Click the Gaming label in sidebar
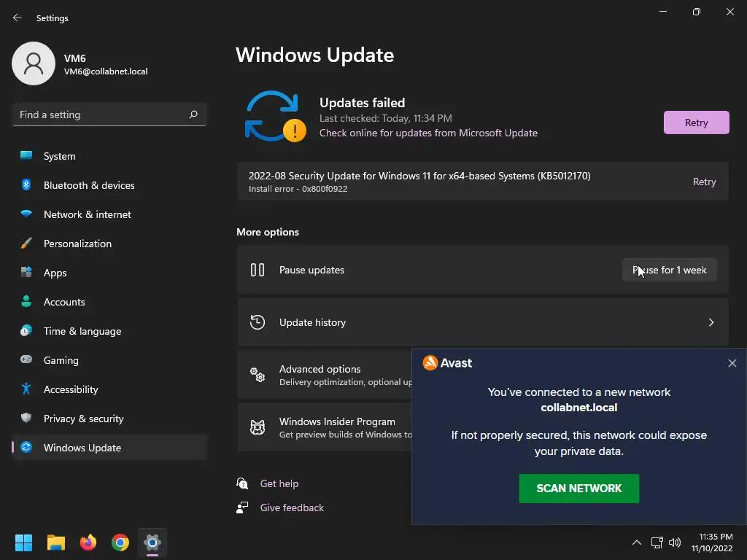This screenshot has width=747, height=560. click(61, 360)
